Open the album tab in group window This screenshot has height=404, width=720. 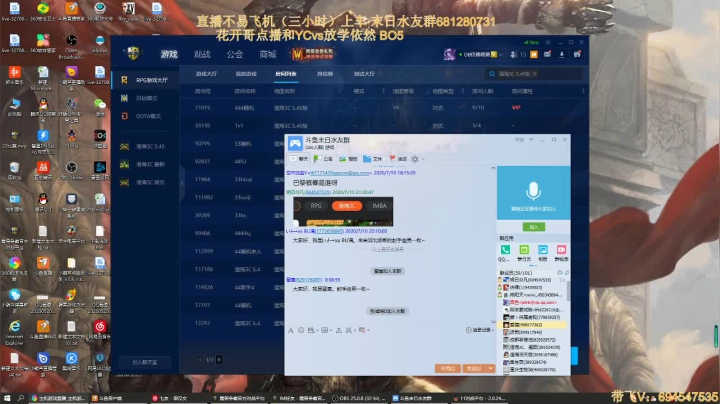pyautogui.click(x=348, y=159)
